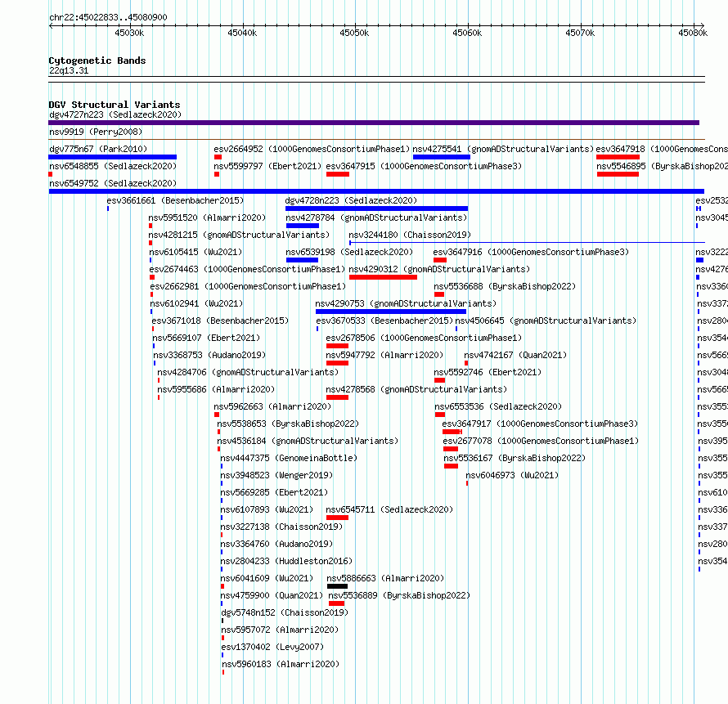
Task: Select nsv5592746 (Ebert2021) label
Action: (x=488, y=372)
